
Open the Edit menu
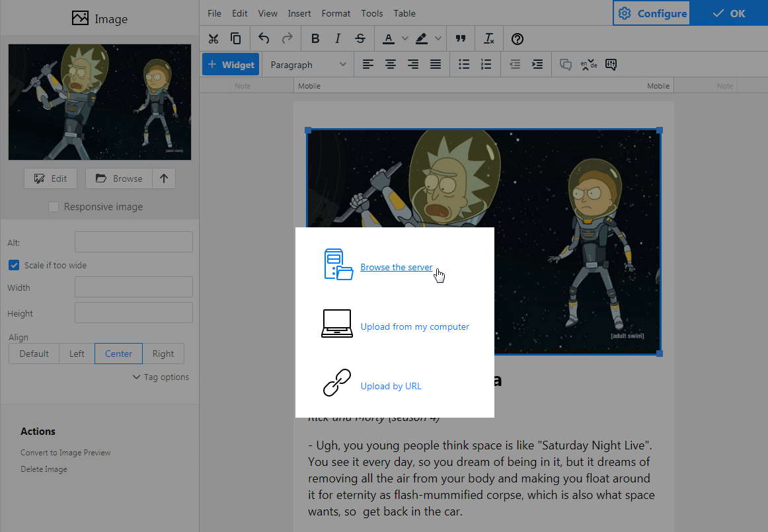click(239, 13)
